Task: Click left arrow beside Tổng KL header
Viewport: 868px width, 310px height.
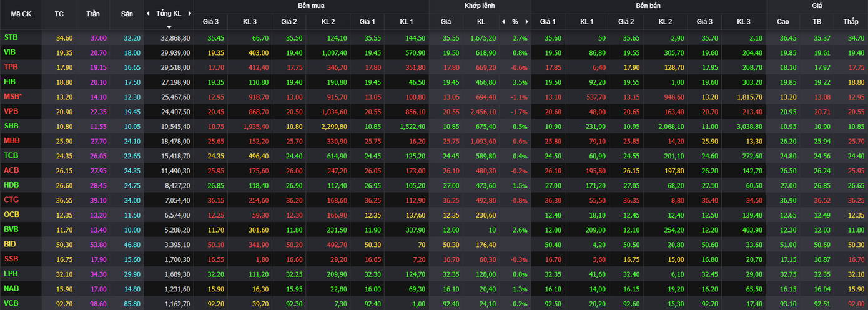Action: coord(148,13)
